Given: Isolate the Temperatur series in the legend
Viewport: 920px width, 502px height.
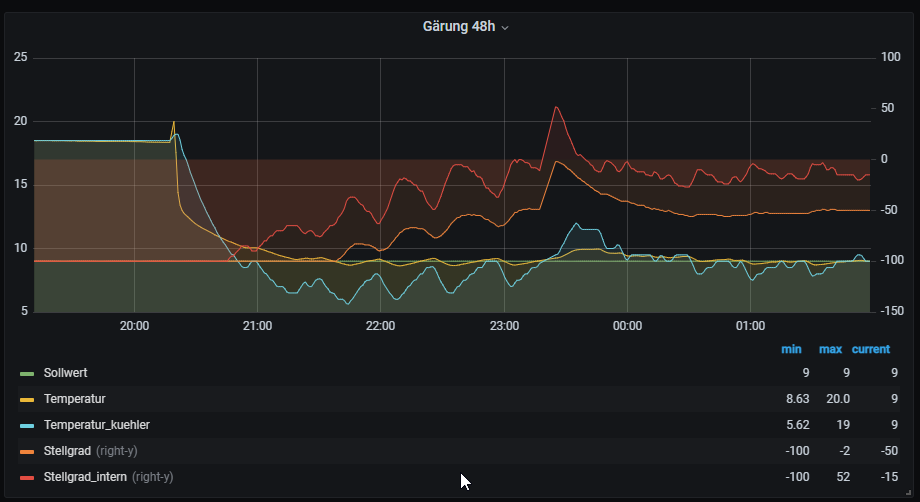Looking at the screenshot, I should pyautogui.click(x=74, y=399).
